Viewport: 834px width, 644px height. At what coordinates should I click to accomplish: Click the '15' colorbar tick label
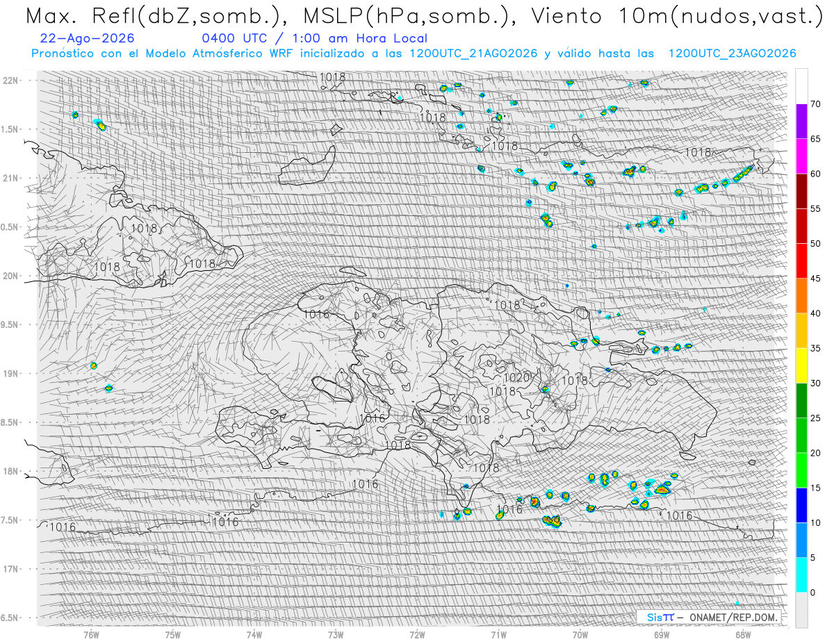pos(815,488)
